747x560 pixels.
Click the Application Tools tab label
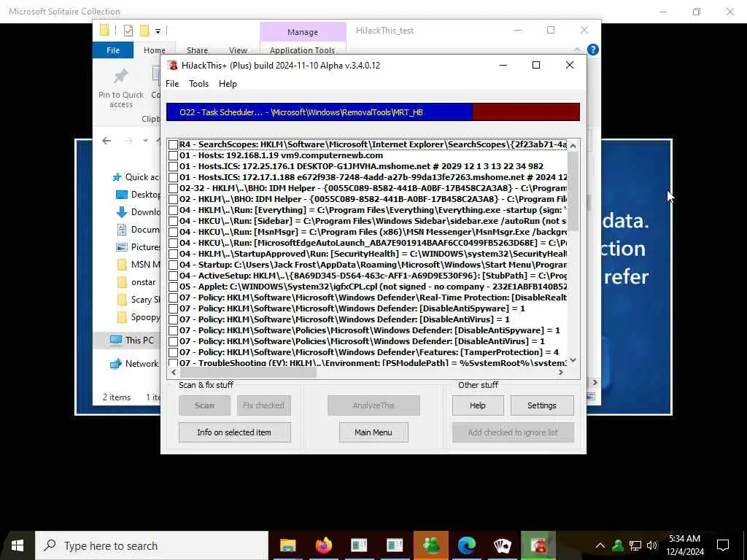pos(302,50)
